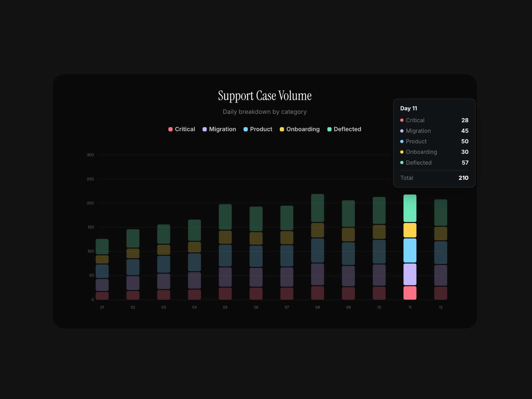Click the Deflected row in Day 11 tooltip
This screenshot has height=399, width=532.
click(x=434, y=163)
